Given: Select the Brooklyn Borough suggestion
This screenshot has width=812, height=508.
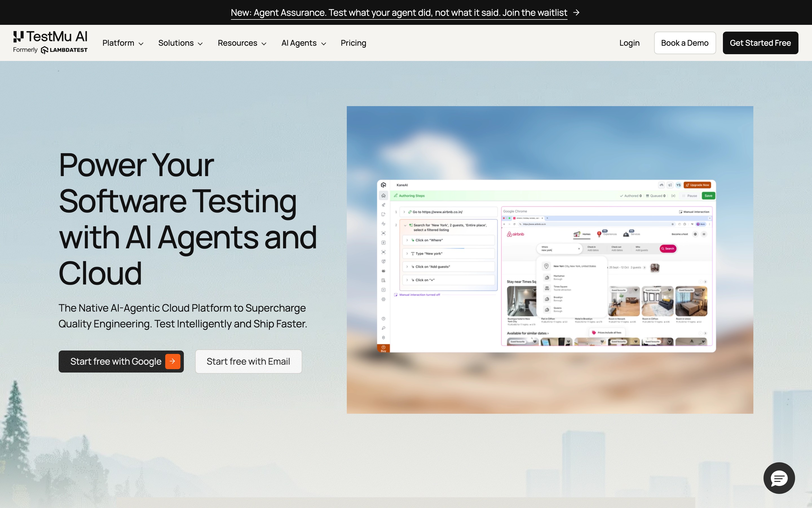Looking at the screenshot, I should coord(572,299).
